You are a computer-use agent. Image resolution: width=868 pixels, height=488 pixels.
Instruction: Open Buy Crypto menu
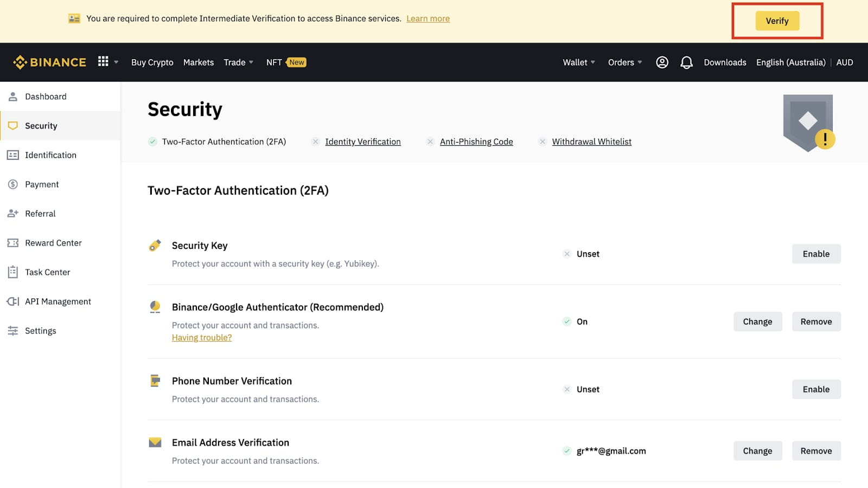tap(152, 62)
